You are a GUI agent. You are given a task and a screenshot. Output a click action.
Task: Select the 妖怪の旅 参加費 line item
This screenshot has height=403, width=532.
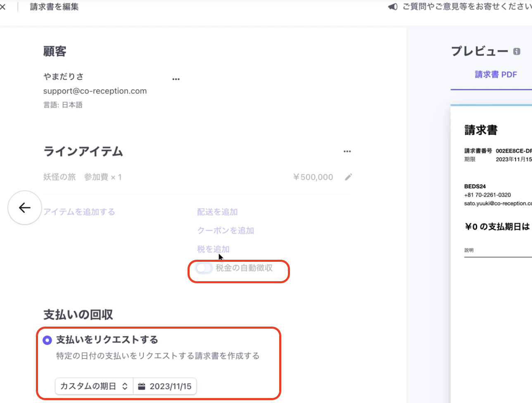tap(83, 177)
